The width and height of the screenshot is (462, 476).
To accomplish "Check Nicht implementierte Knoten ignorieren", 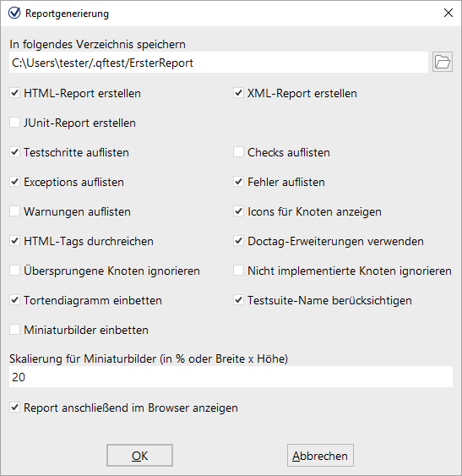I will 238,271.
